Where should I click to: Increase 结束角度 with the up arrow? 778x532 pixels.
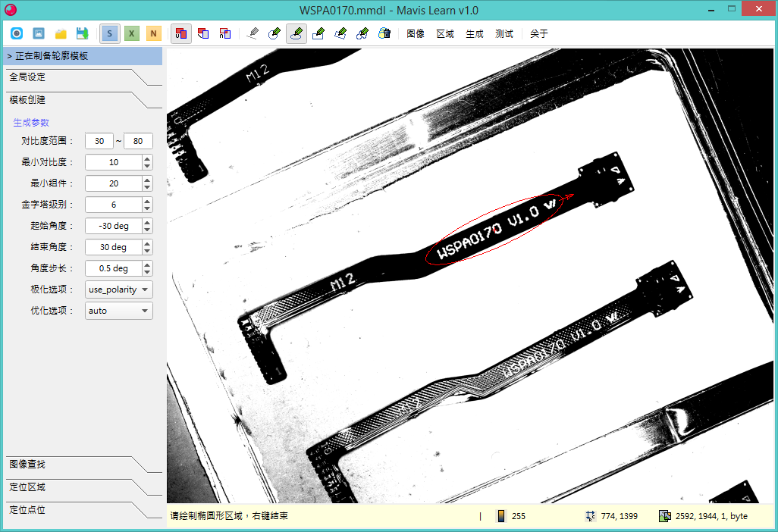coord(147,244)
